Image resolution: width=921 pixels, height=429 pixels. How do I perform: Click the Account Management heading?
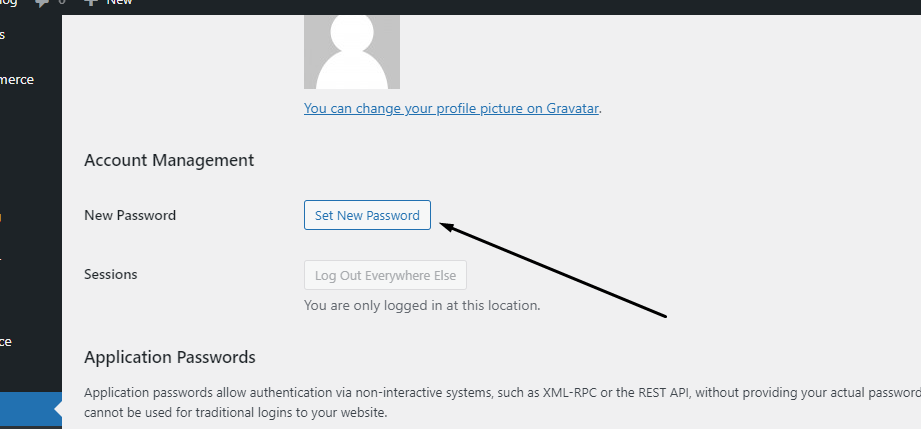click(169, 160)
